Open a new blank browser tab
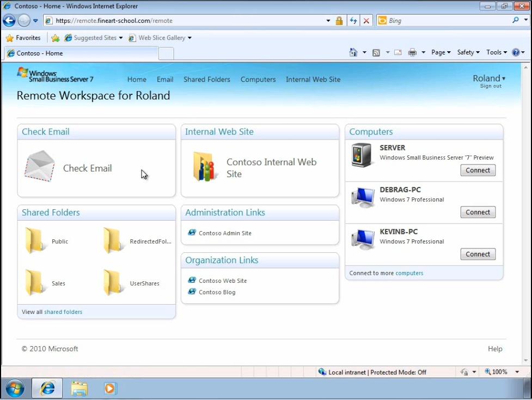 tap(166, 53)
